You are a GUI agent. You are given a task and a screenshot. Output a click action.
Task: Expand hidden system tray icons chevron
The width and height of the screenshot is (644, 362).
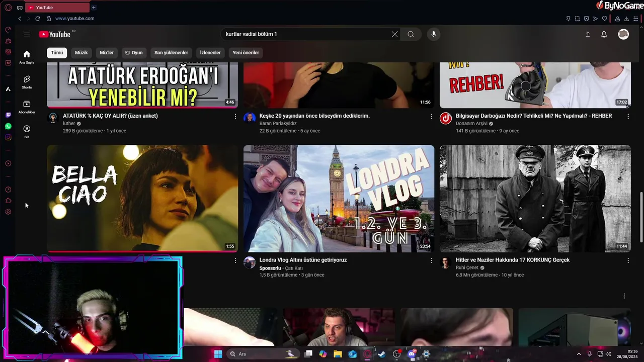click(x=579, y=354)
